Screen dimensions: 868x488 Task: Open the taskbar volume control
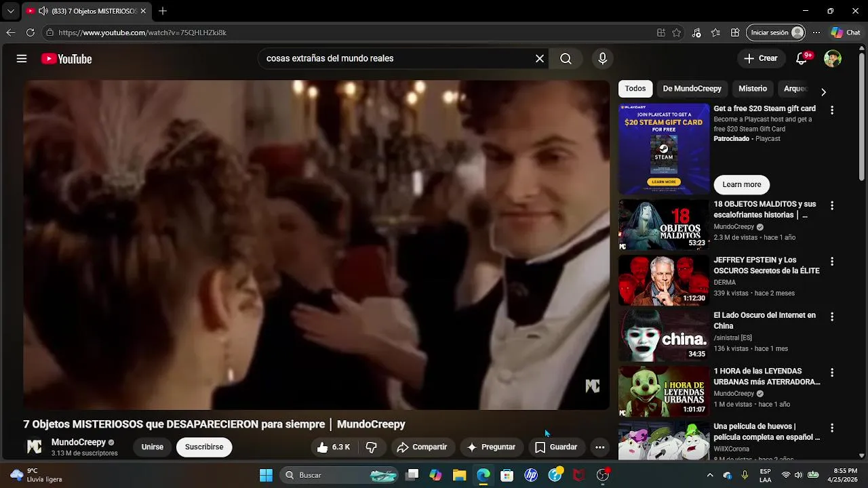click(800, 475)
